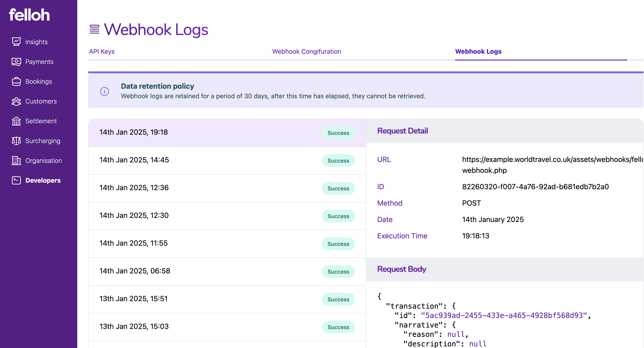This screenshot has height=348, width=644.
Task: Go to Surcharging settings
Action: pyautogui.click(x=43, y=141)
